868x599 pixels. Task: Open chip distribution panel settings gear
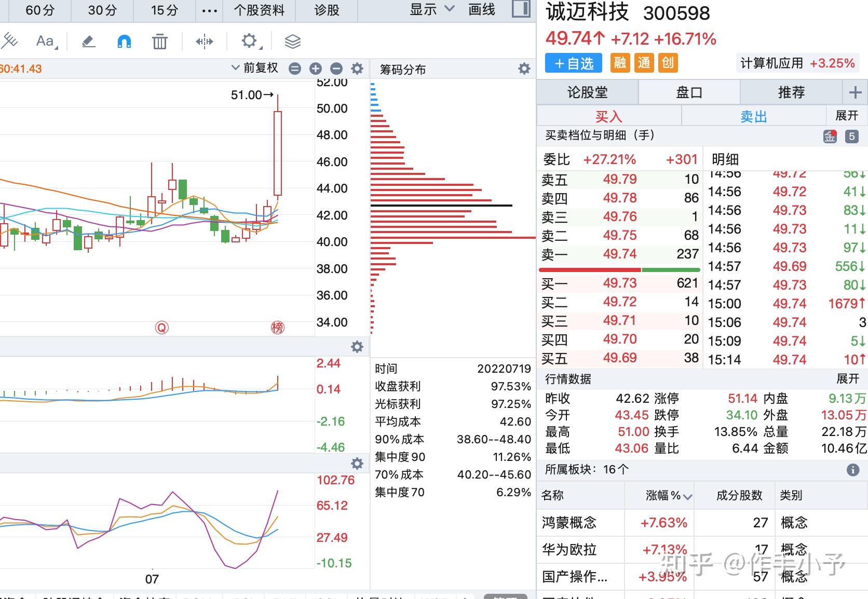tap(524, 69)
